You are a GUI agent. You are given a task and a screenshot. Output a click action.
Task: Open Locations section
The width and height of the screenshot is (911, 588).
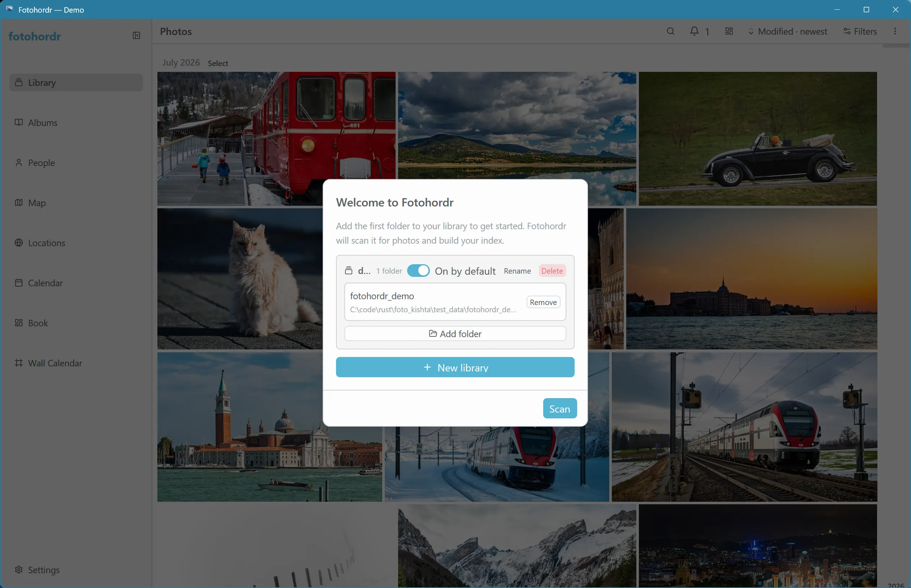[76, 243]
